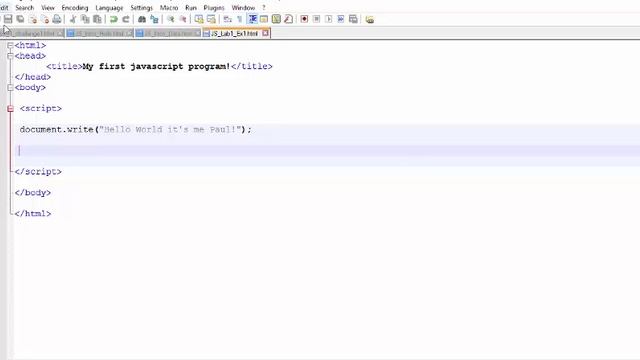Image resolution: width=640 pixels, height=360 pixels.
Task: Open Find with the binoculars icon
Action: coord(142,19)
